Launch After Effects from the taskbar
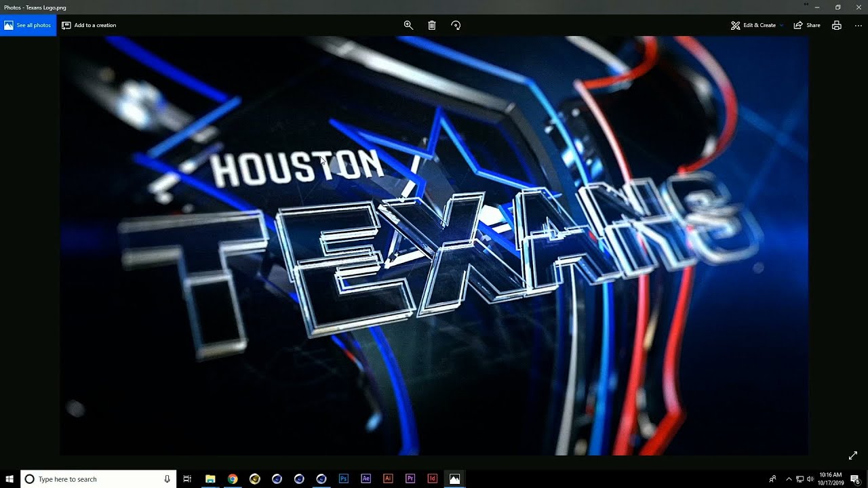This screenshot has width=868, height=488. (366, 479)
